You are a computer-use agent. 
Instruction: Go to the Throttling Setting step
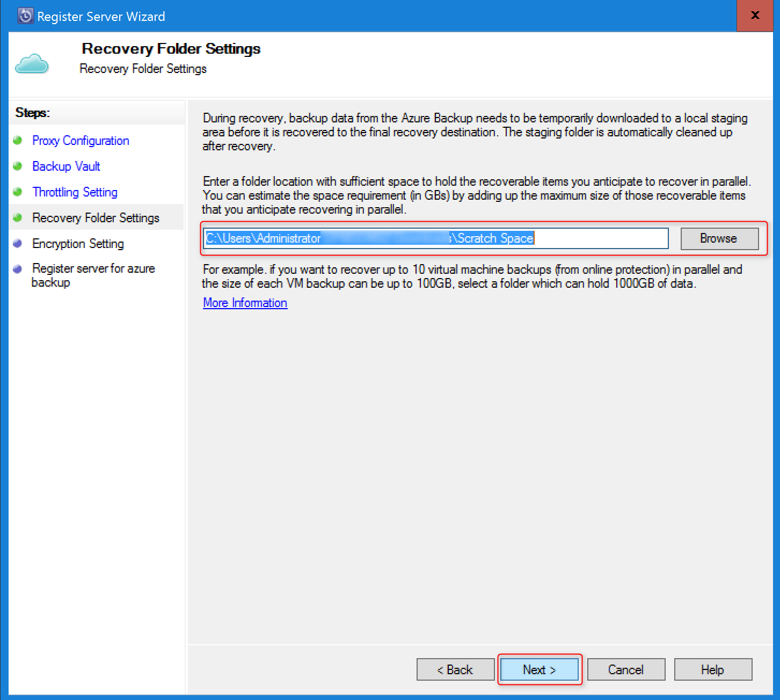point(75,192)
